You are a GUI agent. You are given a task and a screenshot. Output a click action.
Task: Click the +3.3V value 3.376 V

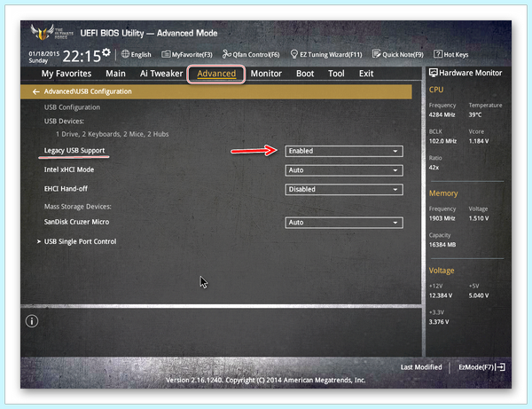pos(439,322)
